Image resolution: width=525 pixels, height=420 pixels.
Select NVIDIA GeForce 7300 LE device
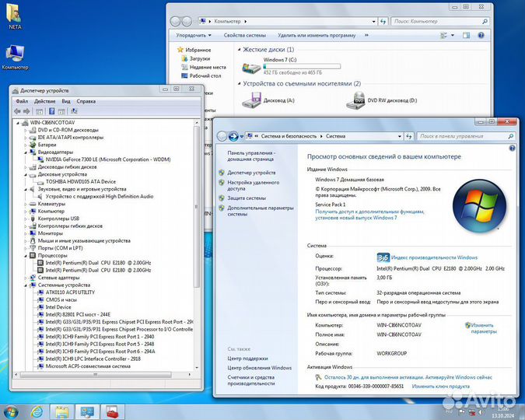tap(108, 159)
